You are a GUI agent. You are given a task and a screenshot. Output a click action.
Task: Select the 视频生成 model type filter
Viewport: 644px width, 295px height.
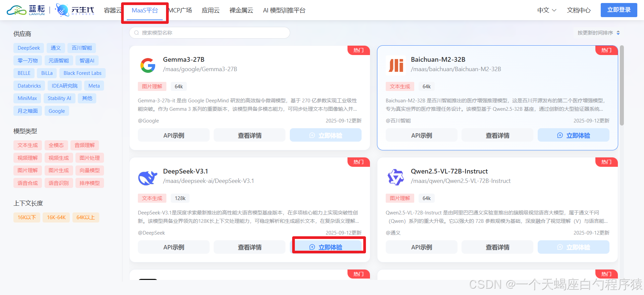[x=59, y=158]
